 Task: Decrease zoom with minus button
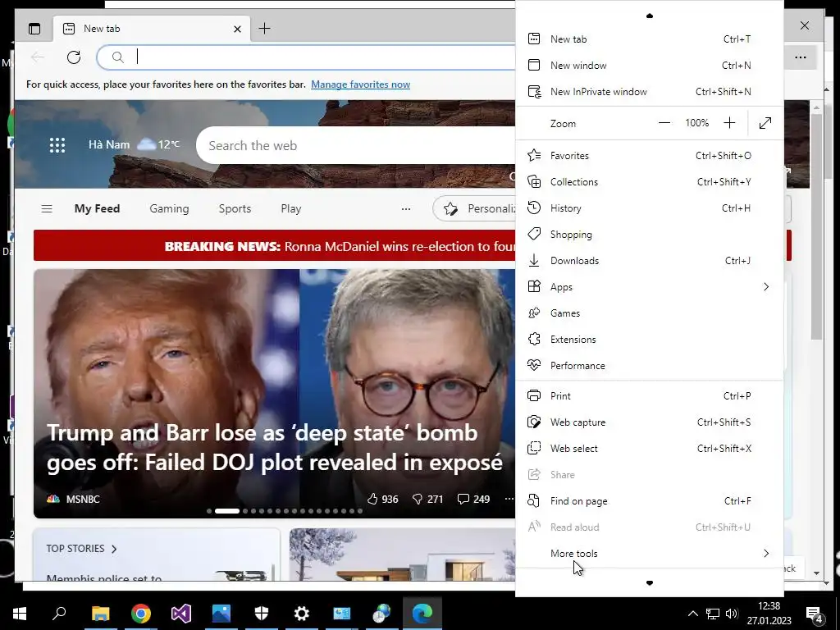664,123
